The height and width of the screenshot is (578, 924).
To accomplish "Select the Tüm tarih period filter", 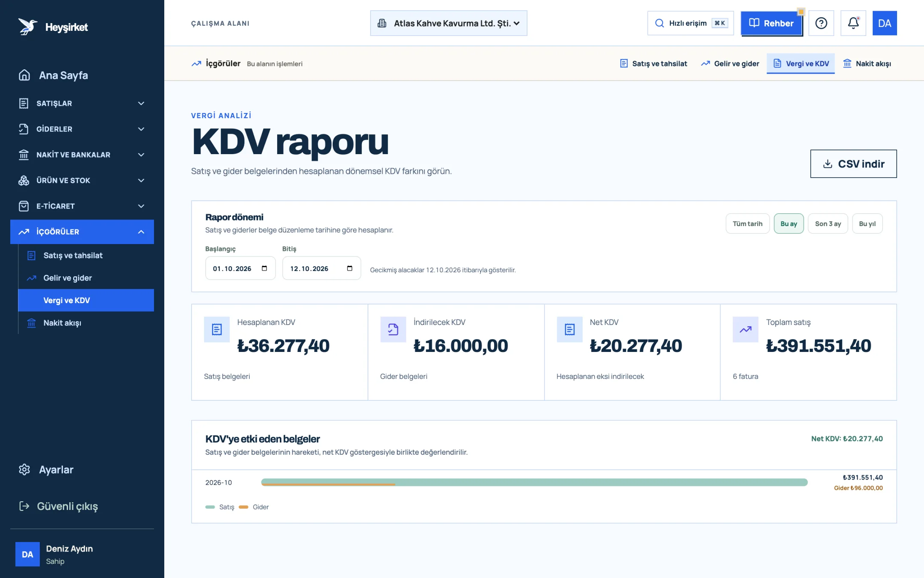I will tap(747, 223).
